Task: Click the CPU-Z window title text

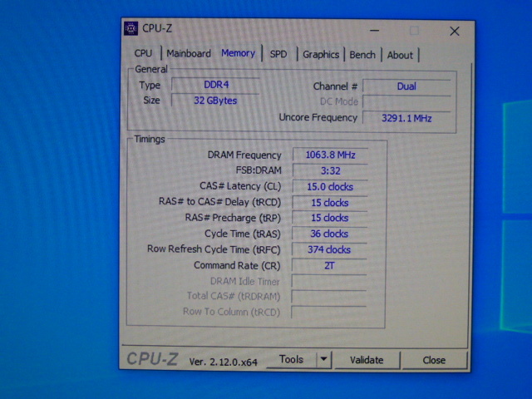Action: tap(157, 28)
